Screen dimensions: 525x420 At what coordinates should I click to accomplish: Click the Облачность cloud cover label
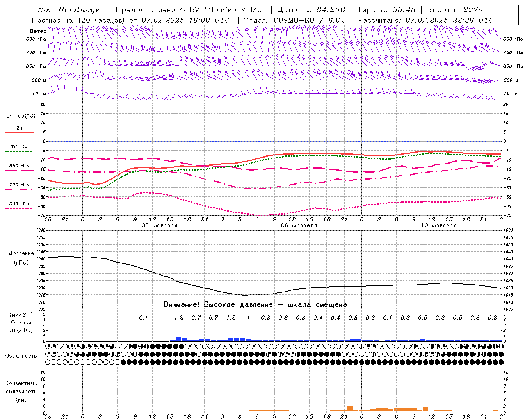coord(21,356)
